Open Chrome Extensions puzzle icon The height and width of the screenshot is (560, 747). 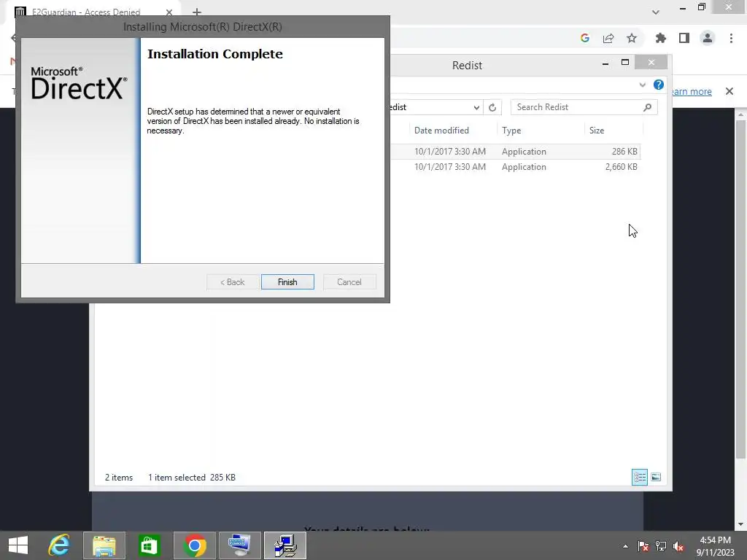tap(660, 38)
